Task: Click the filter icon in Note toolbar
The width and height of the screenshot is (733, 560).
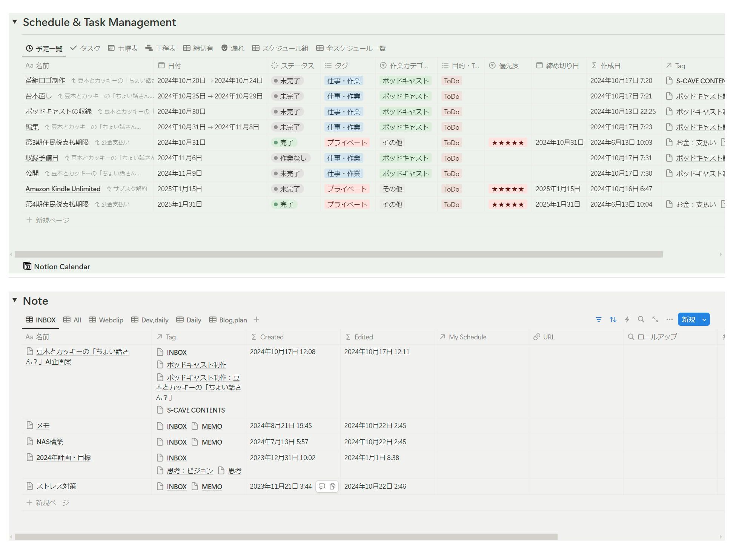Action: pyautogui.click(x=598, y=319)
